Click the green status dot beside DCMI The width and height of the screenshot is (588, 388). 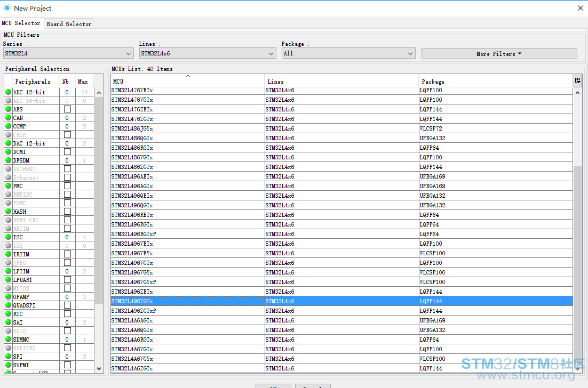8,152
